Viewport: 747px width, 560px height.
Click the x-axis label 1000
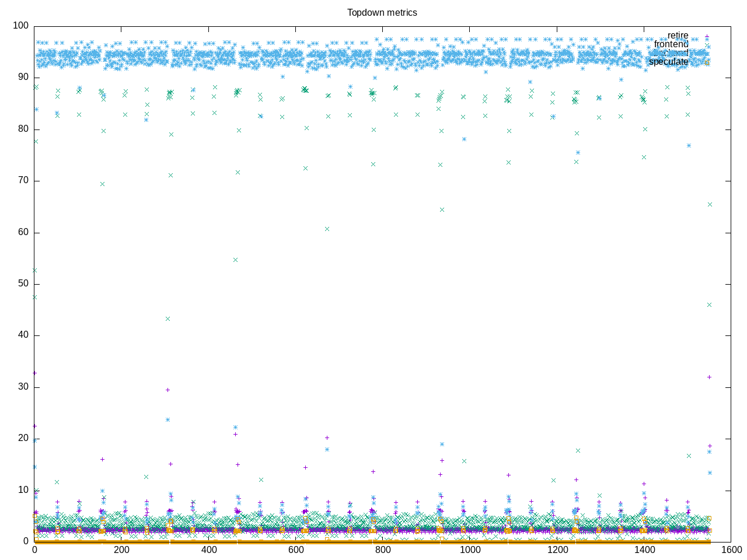coord(470,550)
